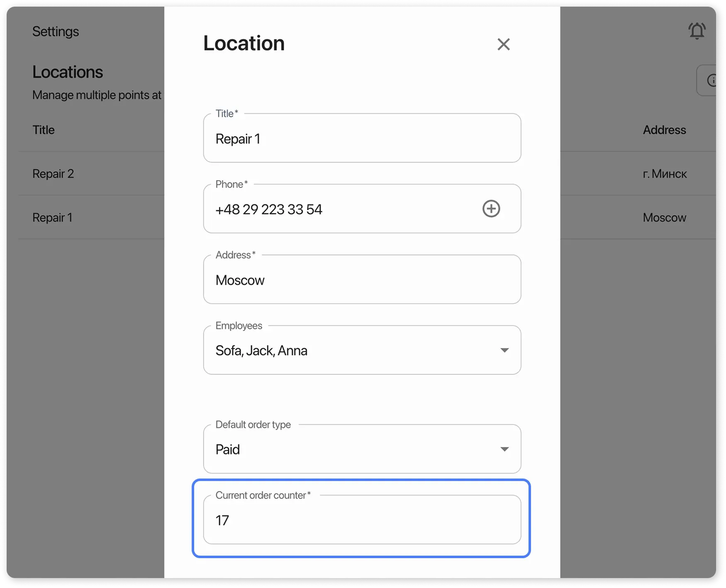Click the Moscow address cell in the table

(x=664, y=218)
